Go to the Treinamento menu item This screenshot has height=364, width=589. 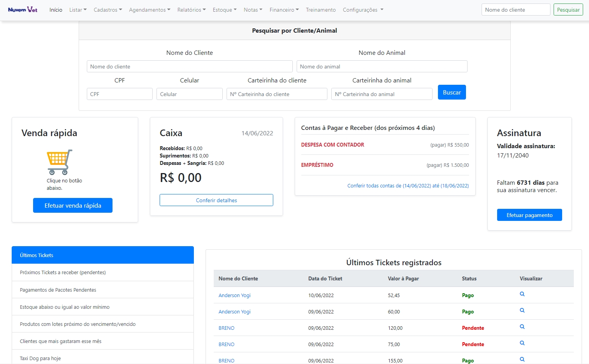(x=320, y=10)
